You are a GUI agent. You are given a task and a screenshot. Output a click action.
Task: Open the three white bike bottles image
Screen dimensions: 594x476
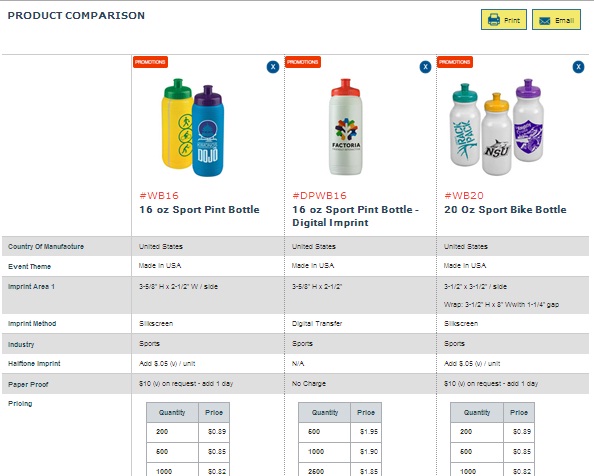click(497, 127)
